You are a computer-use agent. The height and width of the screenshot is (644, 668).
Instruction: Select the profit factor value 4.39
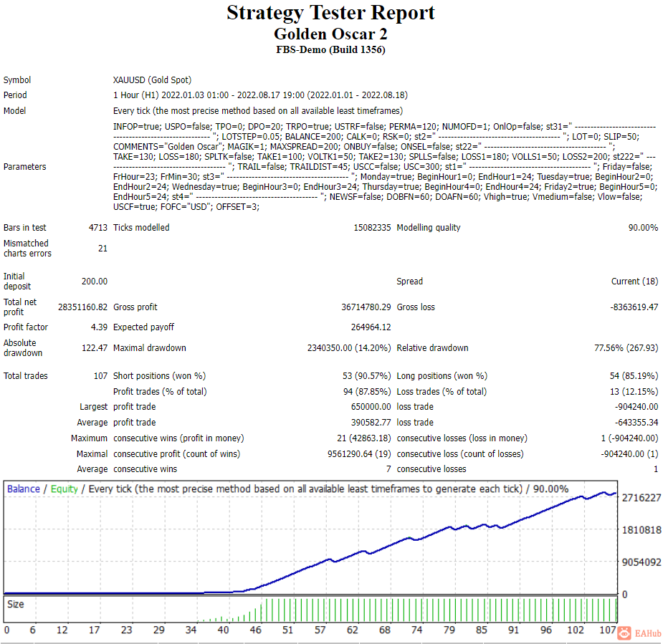pyautogui.click(x=99, y=327)
